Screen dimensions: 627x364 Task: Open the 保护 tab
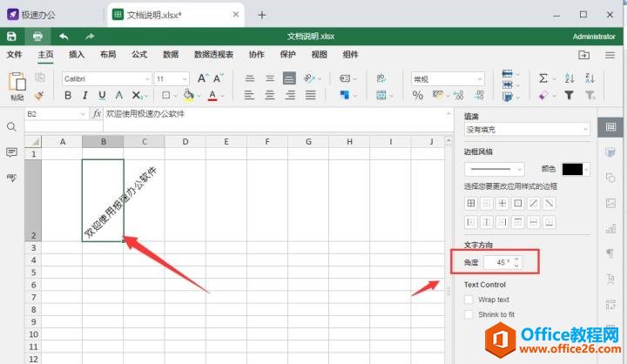[288, 54]
